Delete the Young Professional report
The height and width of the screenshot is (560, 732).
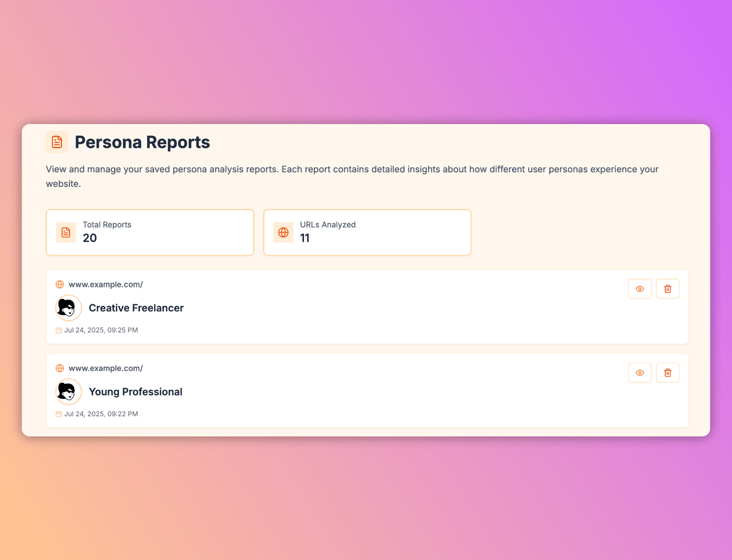667,373
